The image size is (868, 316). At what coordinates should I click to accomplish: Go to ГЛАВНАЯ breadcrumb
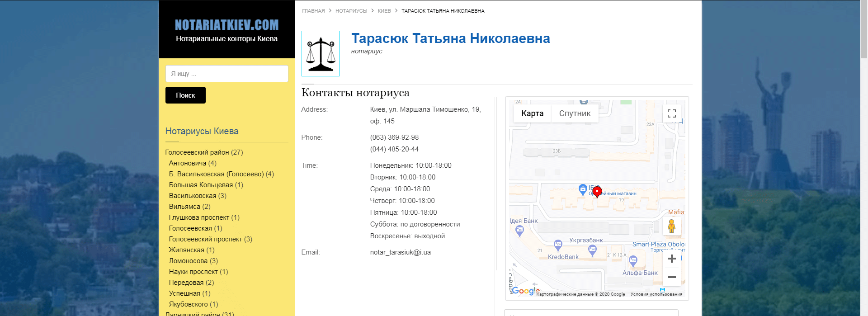click(x=313, y=11)
